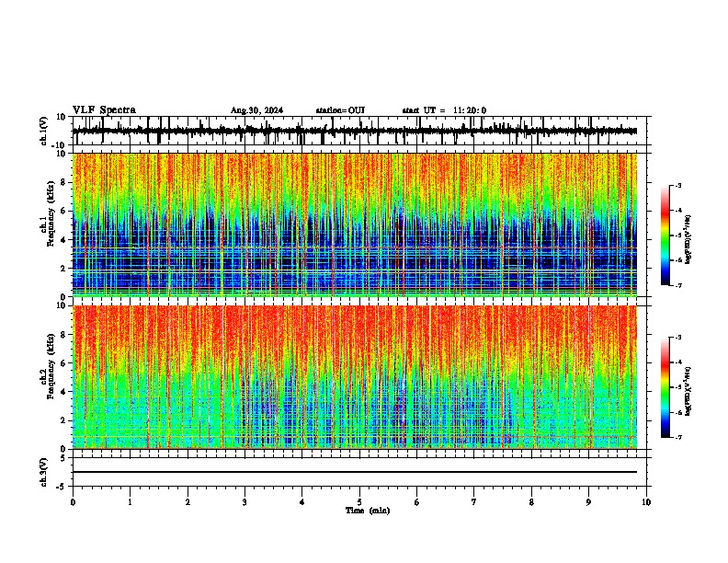The width and height of the screenshot is (728, 563).
Task: Click the "3" tick on the time axis
Action: point(245,502)
